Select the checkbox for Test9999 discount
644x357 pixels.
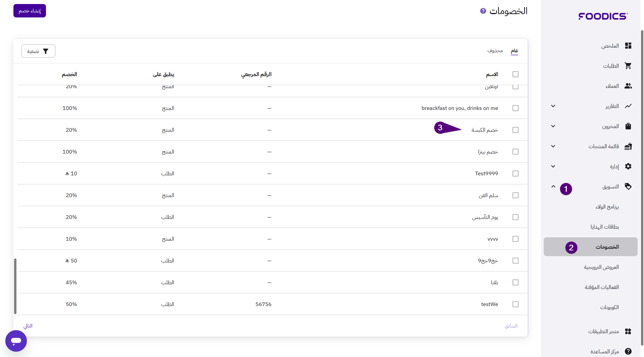[516, 174]
